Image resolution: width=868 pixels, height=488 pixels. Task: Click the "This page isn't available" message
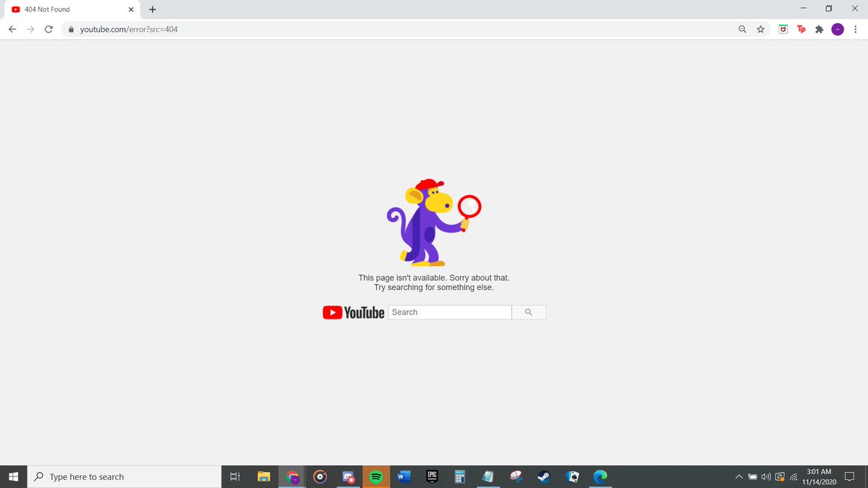tap(433, 278)
